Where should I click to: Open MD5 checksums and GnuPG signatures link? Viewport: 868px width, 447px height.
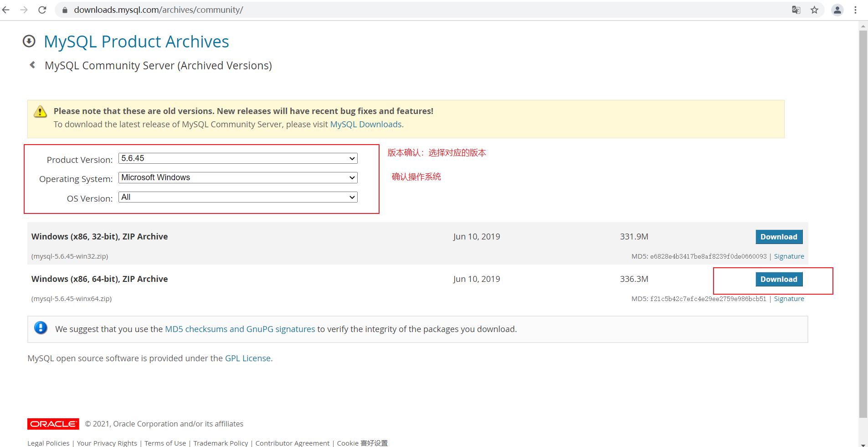coord(240,329)
